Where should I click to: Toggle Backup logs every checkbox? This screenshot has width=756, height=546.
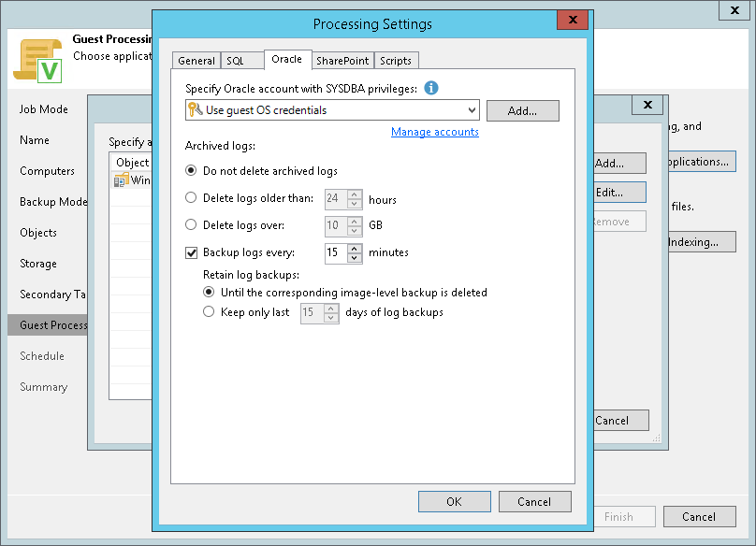tap(192, 252)
